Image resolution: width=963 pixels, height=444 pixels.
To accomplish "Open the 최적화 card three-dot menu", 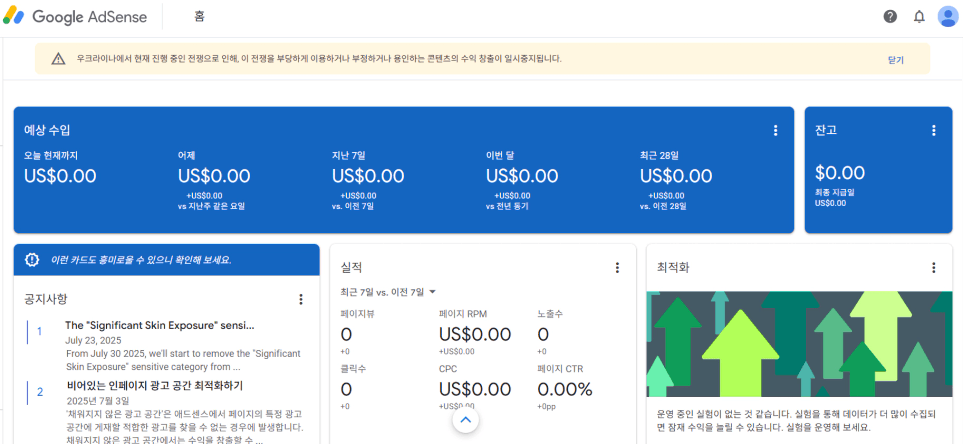I will click(x=933, y=268).
